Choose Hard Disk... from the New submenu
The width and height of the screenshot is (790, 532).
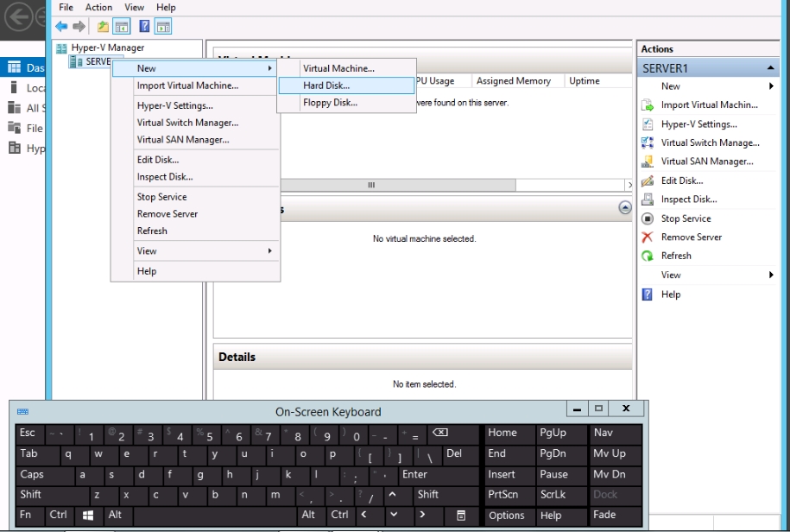pyautogui.click(x=346, y=85)
